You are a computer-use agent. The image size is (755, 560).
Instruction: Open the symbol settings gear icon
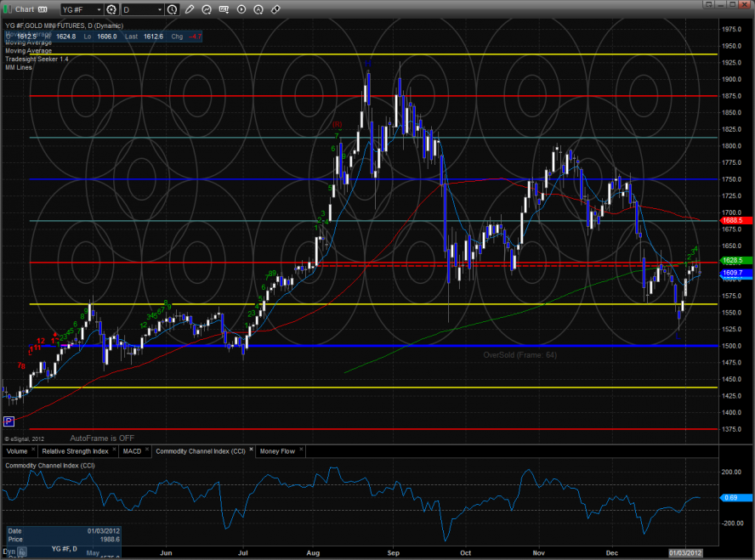coord(111,9)
